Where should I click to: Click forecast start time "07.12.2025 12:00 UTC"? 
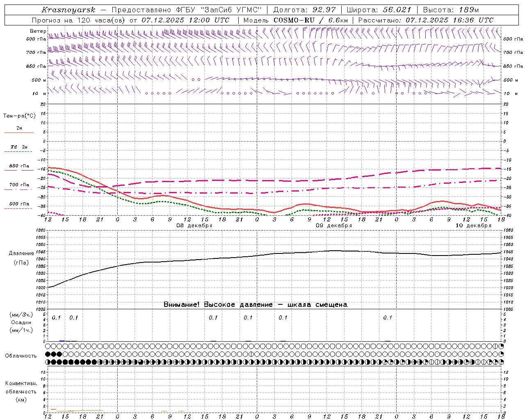185,20
